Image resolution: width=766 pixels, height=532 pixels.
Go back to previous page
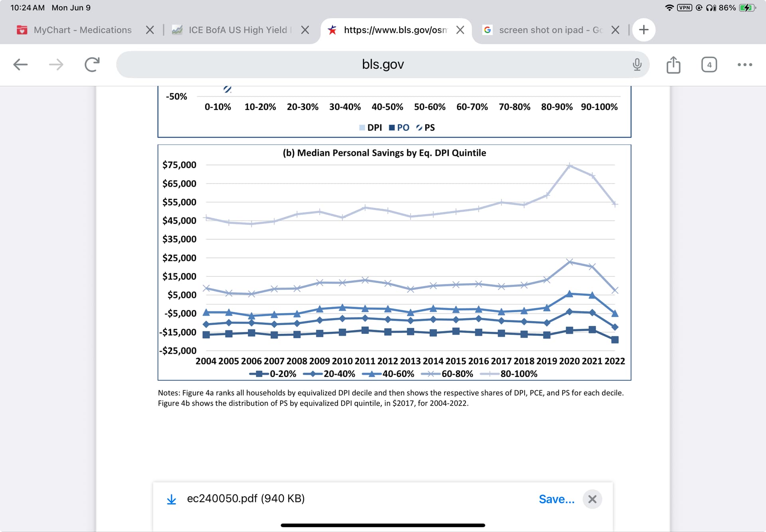point(20,64)
